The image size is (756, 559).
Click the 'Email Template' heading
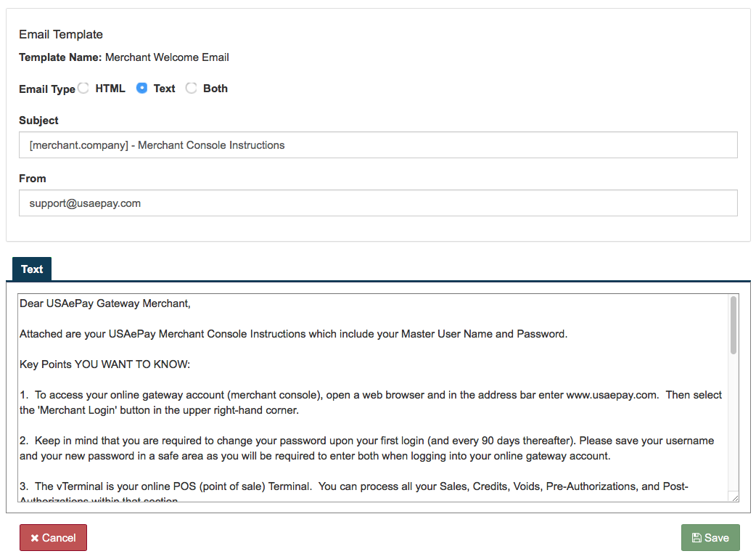coord(61,35)
